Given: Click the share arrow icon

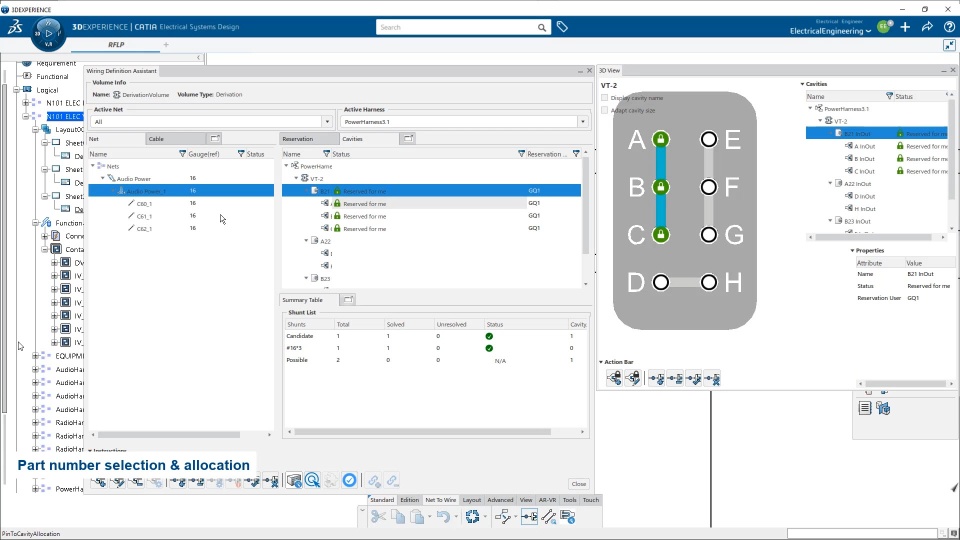Looking at the screenshot, I should [927, 27].
